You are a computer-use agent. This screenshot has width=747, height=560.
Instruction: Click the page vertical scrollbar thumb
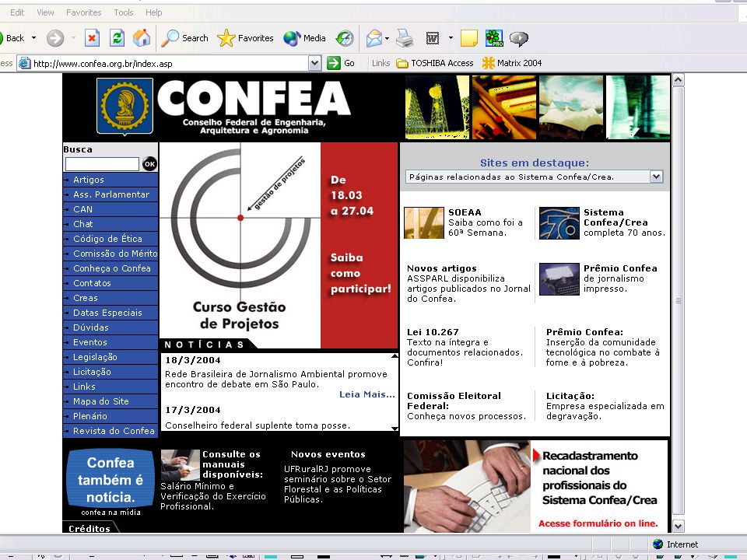tap(678, 300)
